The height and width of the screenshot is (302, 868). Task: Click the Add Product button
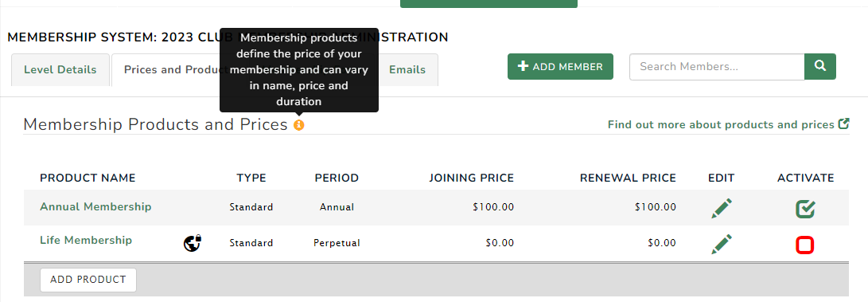[88, 280]
